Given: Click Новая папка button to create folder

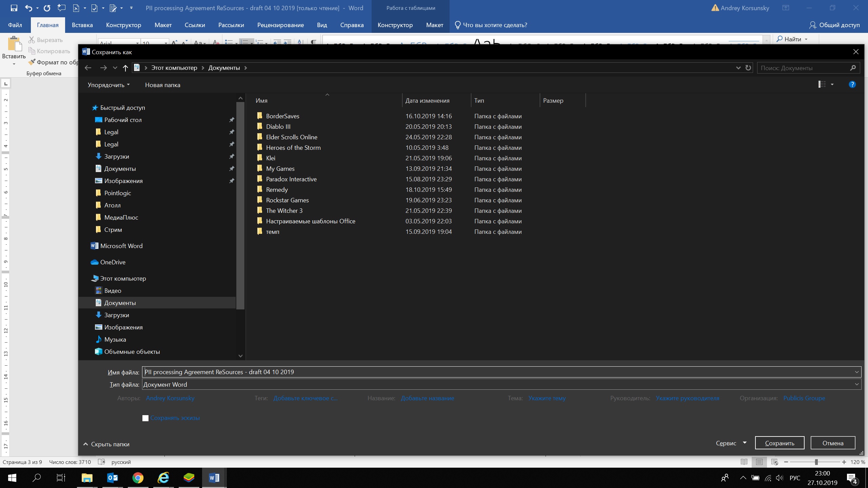Looking at the screenshot, I should (x=161, y=85).
